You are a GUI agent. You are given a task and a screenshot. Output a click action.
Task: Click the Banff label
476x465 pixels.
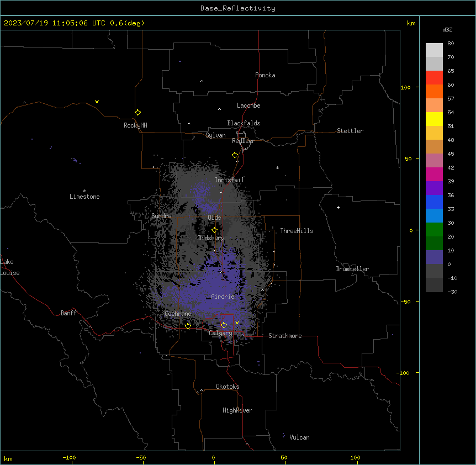pos(68,313)
